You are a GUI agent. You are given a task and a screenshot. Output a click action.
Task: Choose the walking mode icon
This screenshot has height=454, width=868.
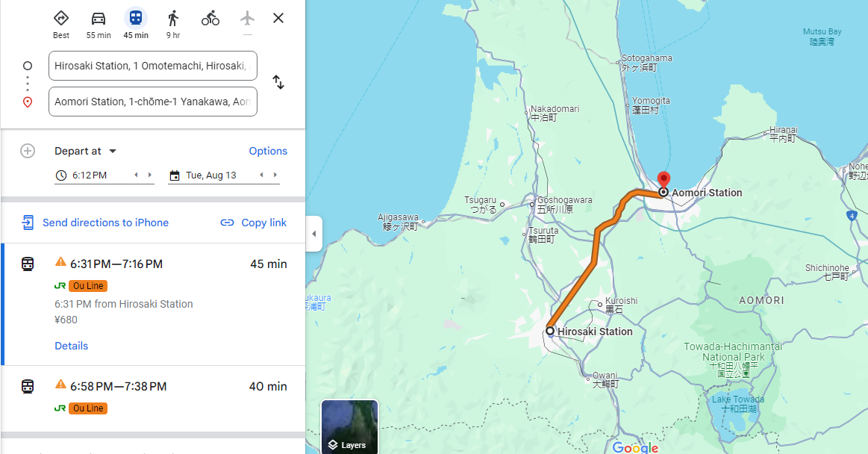click(x=173, y=18)
